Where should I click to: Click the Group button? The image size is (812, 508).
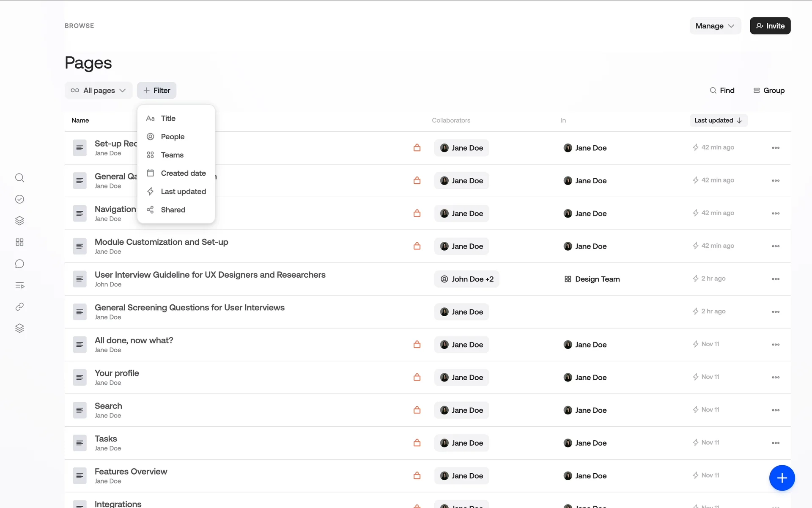(x=769, y=91)
